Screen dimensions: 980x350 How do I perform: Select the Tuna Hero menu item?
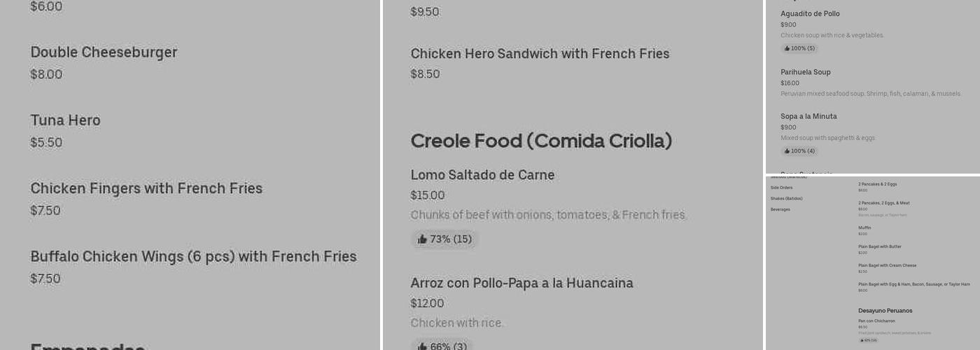point(65,120)
